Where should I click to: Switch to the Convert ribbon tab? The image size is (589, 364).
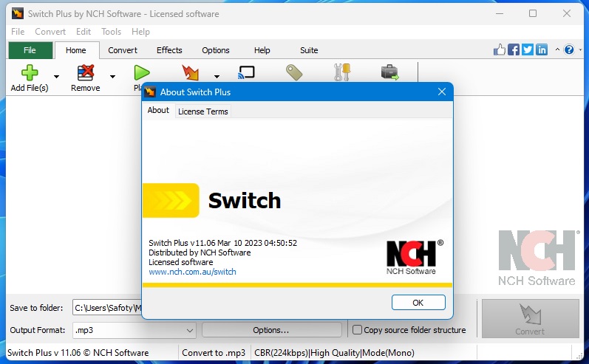(123, 50)
